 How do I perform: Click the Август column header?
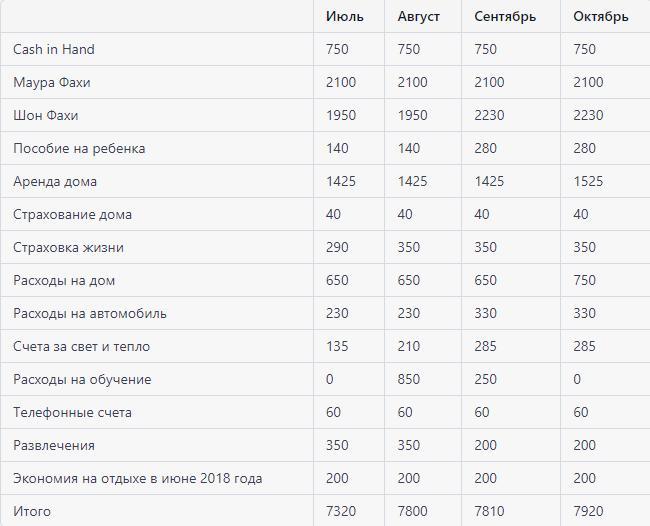(x=418, y=16)
